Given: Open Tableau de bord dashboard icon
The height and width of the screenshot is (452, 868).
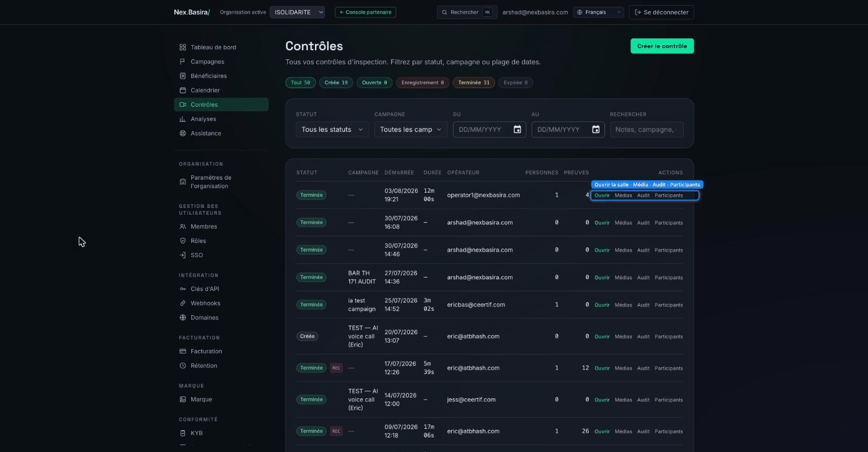Looking at the screenshot, I should (x=183, y=47).
